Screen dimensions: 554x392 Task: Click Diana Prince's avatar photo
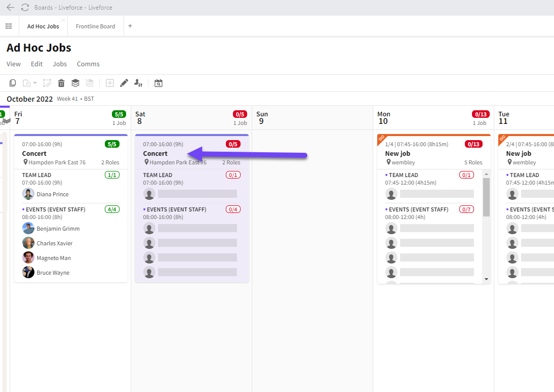28,194
